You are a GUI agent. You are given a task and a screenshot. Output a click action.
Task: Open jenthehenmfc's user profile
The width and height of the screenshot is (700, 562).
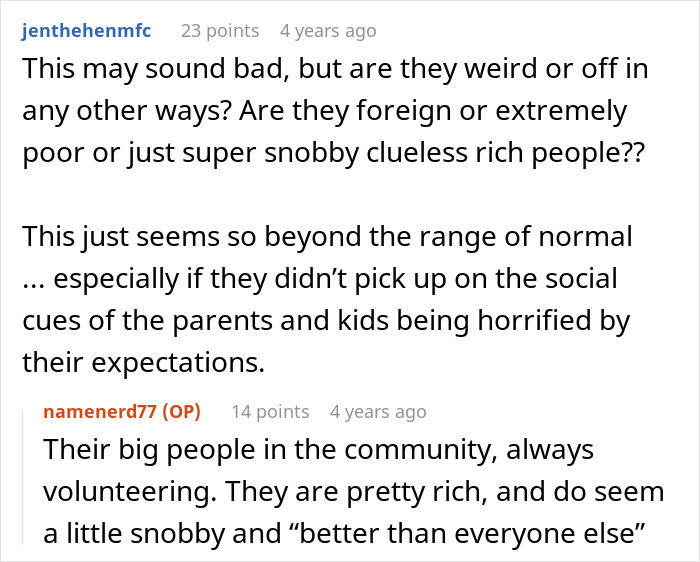86,31
